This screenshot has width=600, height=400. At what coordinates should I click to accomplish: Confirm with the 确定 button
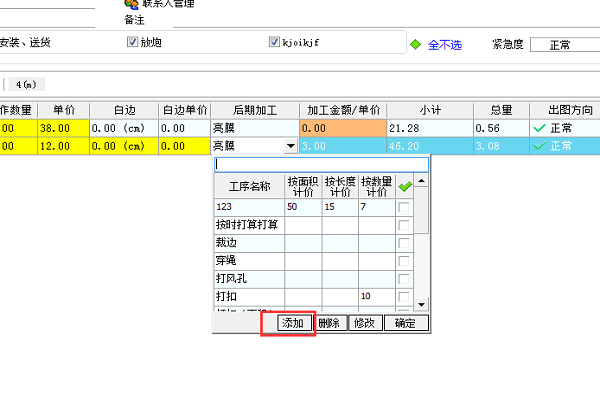406,323
